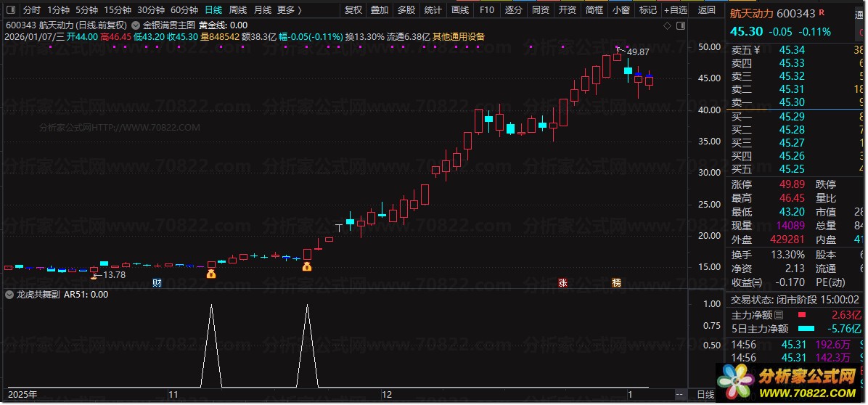Add stock with +自选 button
This screenshot has width=868, height=405.
pyautogui.click(x=676, y=10)
